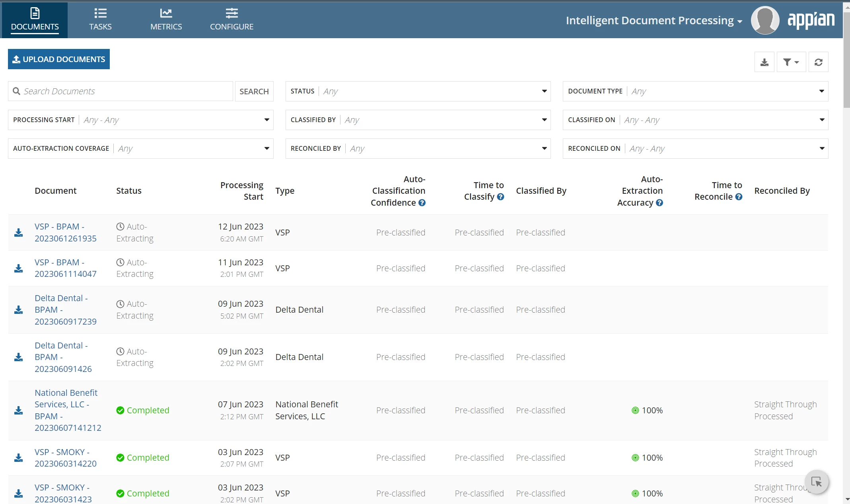850x504 pixels.
Task: Click the 'National Benefit Services, LLC' type cell
Action: point(307,411)
